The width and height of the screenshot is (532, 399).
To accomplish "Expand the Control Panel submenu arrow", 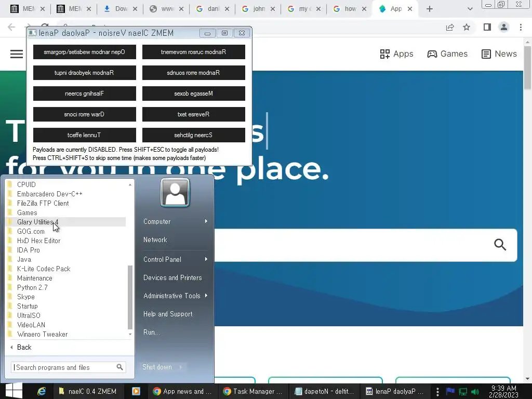I will tap(206, 259).
